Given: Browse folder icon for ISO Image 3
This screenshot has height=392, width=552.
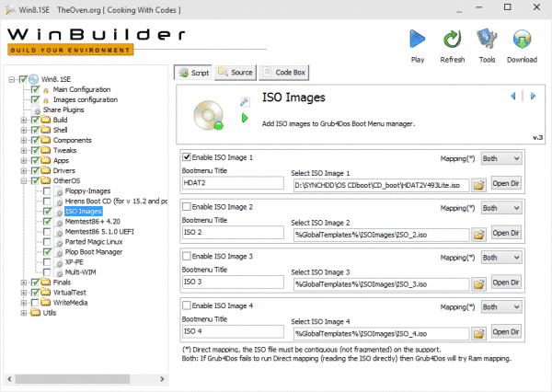Looking at the screenshot, I should pos(478,284).
